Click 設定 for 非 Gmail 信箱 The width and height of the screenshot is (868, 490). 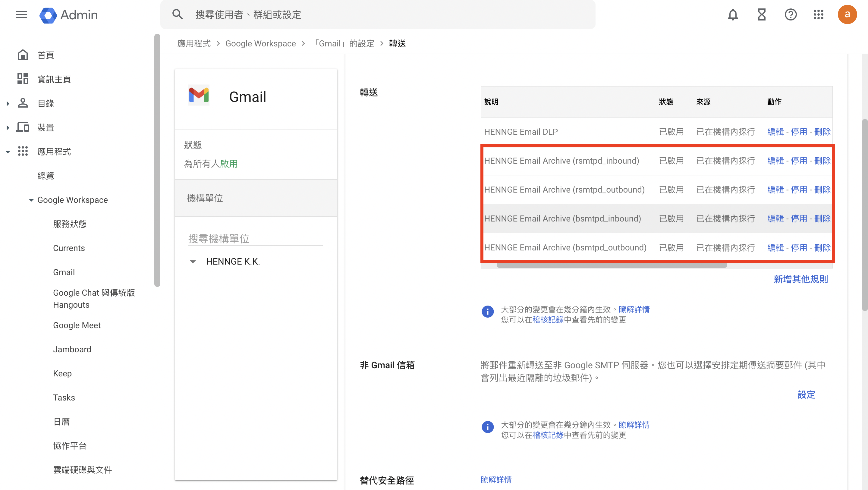coord(806,395)
